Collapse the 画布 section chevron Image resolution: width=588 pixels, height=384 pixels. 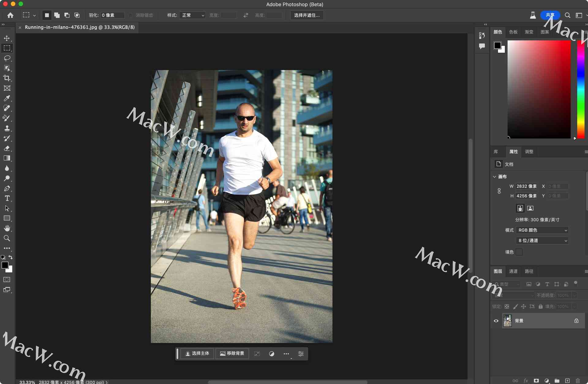click(x=494, y=177)
